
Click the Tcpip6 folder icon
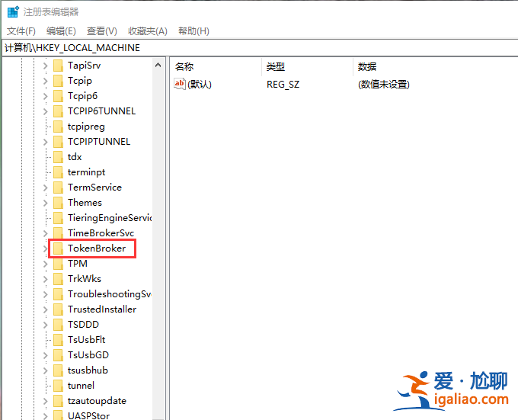click(58, 96)
